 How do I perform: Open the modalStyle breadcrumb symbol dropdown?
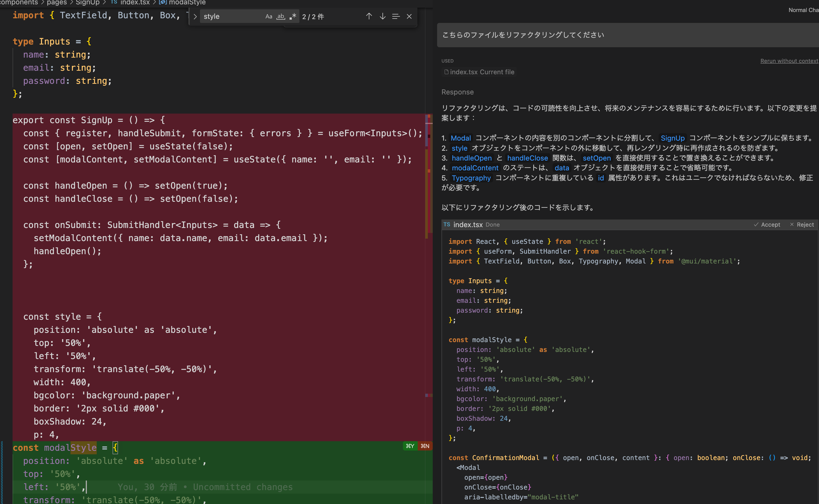coord(187,3)
